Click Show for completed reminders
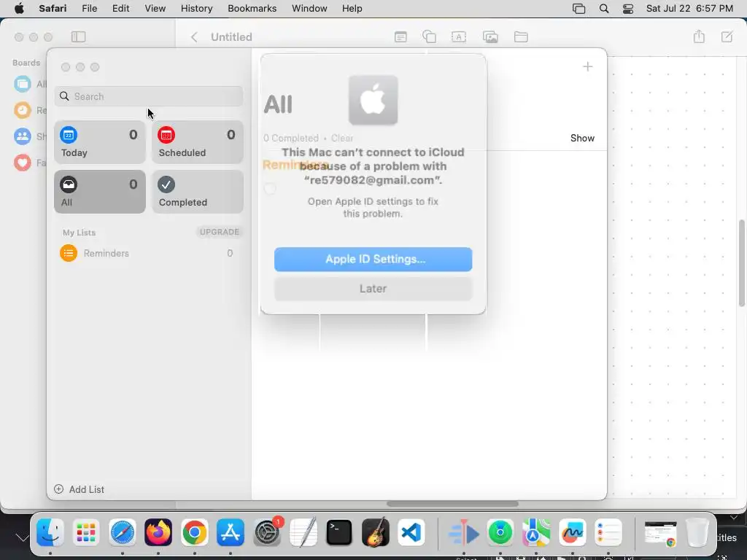The width and height of the screenshot is (747, 560). click(x=582, y=138)
